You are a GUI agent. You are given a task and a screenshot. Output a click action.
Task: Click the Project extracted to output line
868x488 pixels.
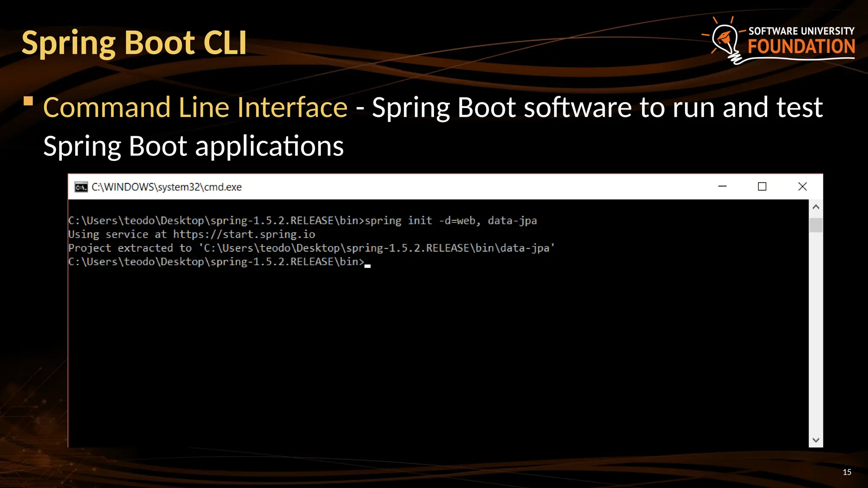coord(311,248)
